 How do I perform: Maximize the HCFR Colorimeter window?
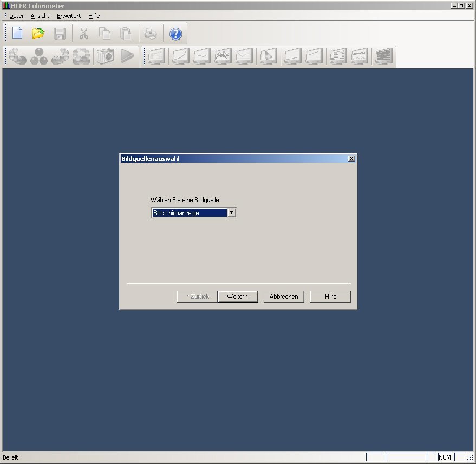(461, 5)
